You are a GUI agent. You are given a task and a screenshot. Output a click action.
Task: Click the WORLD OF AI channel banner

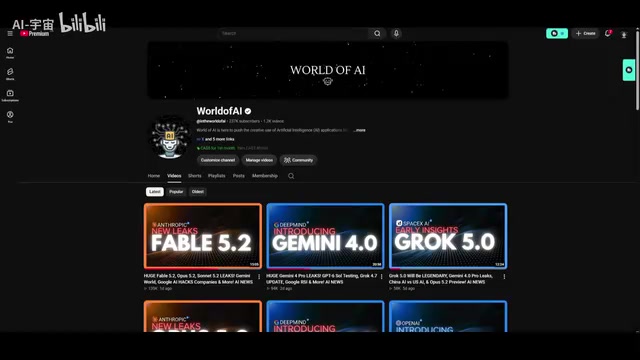coord(328,70)
